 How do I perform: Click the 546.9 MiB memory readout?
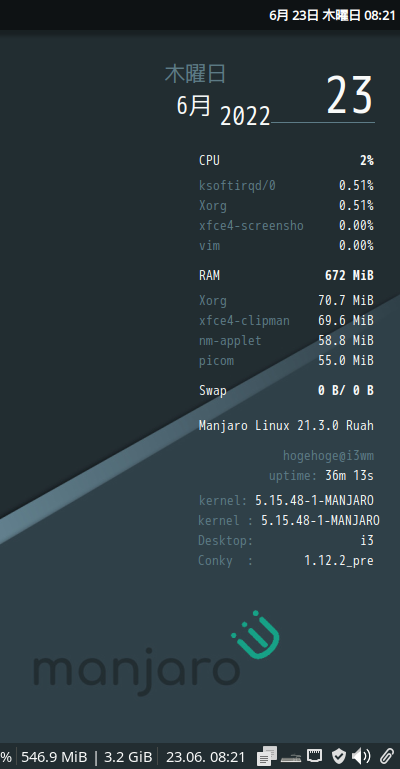pyautogui.click(x=54, y=756)
